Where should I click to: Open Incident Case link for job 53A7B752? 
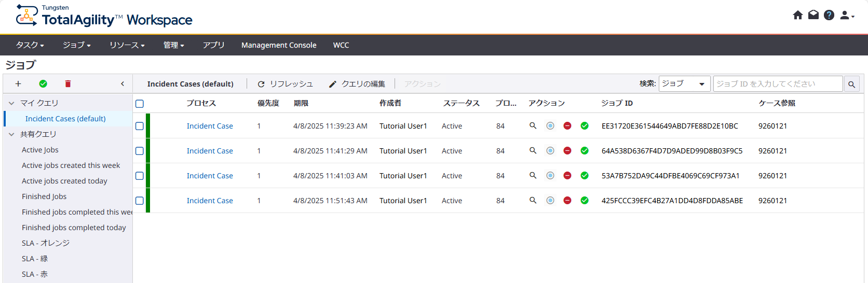tap(210, 176)
